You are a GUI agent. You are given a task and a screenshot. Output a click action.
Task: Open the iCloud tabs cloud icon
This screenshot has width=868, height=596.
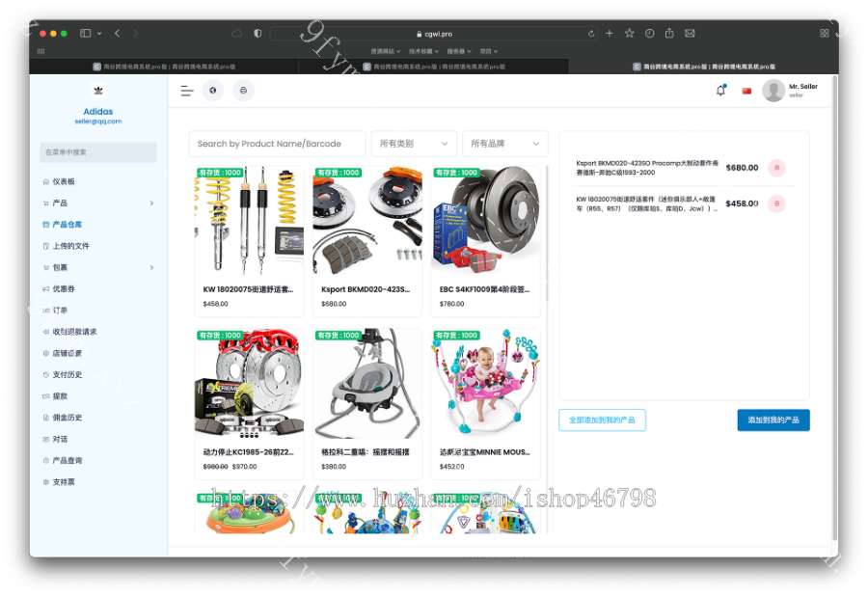[237, 33]
